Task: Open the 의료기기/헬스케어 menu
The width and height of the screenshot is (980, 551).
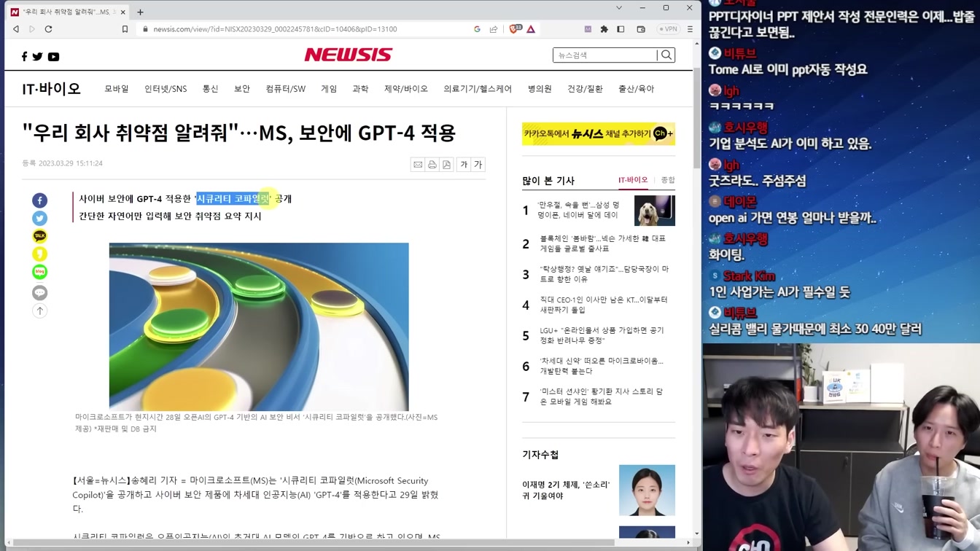Action: pyautogui.click(x=478, y=89)
